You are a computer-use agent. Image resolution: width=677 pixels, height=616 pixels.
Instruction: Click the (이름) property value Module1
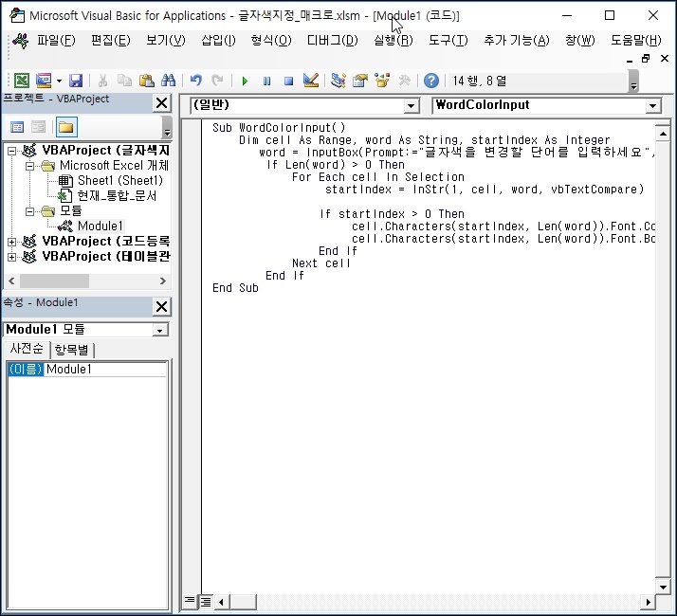(x=105, y=369)
